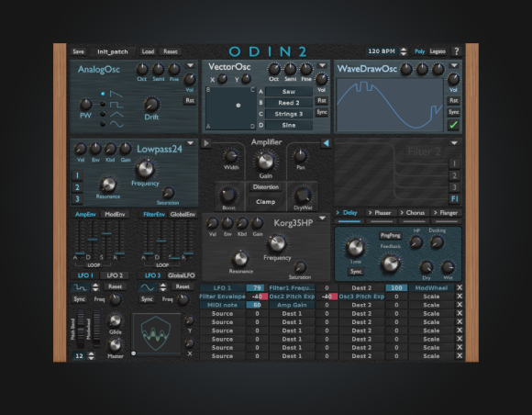Open the WaveDrawOsc type dropdown arrow

(454, 65)
